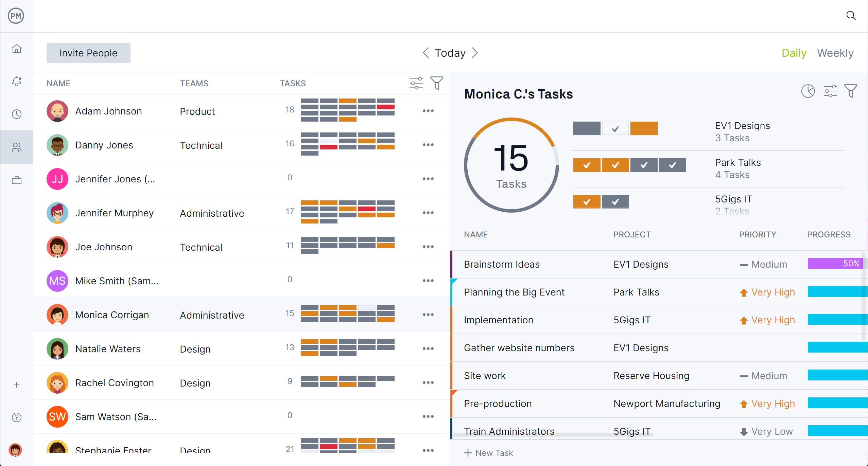Open the search icon in top right
Image resolution: width=868 pixels, height=466 pixels.
click(851, 16)
